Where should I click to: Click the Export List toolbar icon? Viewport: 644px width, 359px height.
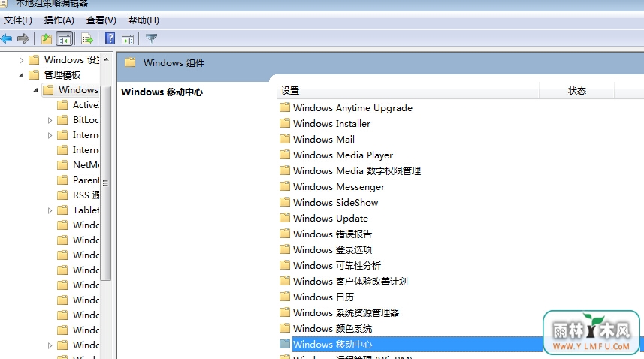87,39
